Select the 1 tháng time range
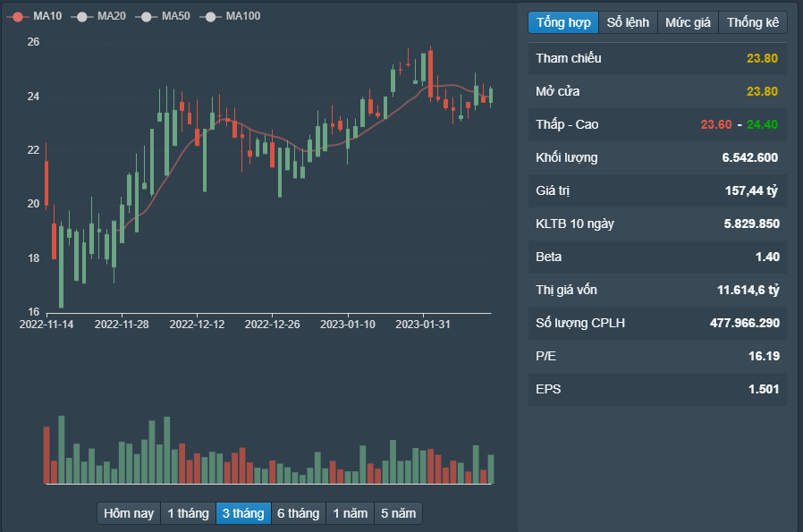Image resolution: width=803 pixels, height=532 pixels. pyautogui.click(x=188, y=513)
